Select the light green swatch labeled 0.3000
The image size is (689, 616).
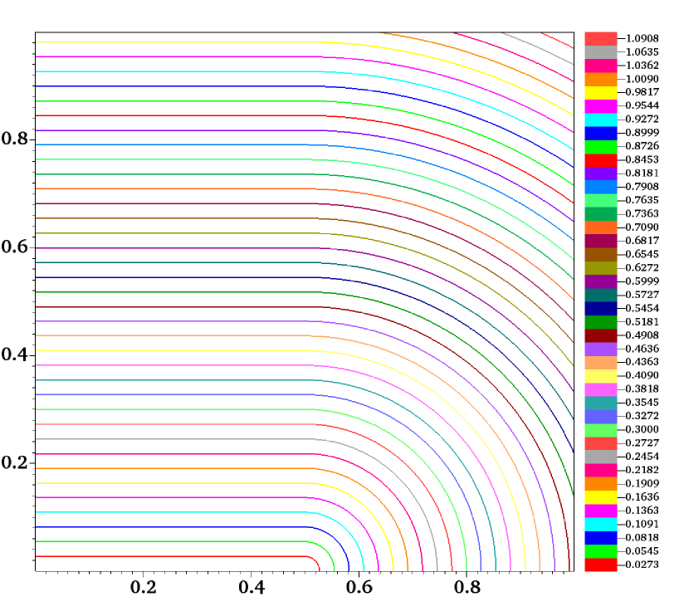coord(601,430)
